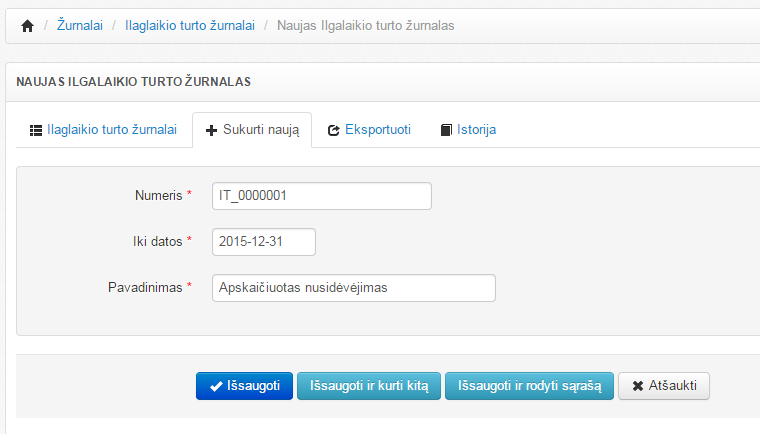
Task: Go to the Ilaglaikio turto žurnalai breadcrumb link
Action: click(x=189, y=25)
